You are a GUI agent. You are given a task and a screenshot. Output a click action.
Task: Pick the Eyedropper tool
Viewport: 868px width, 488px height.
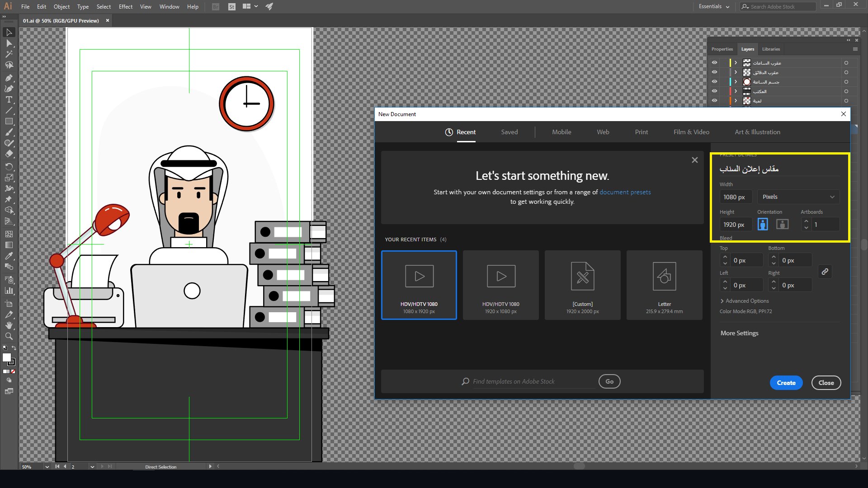[x=9, y=256]
